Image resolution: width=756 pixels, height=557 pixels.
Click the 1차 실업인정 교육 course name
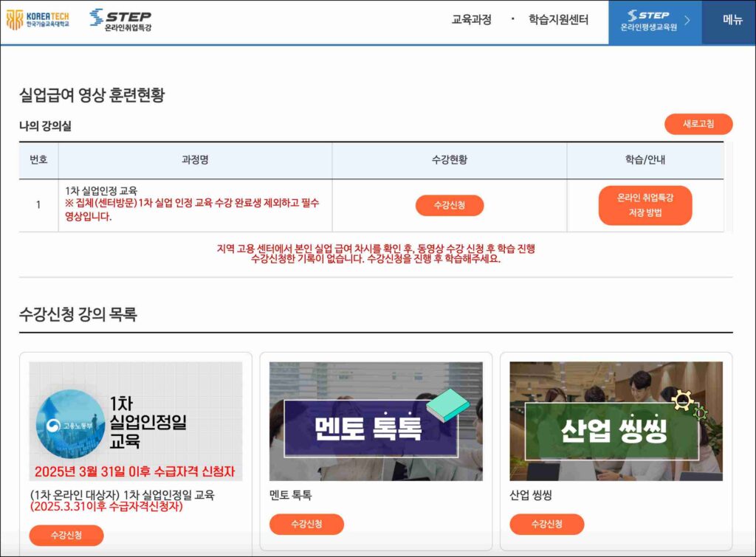tap(101, 190)
